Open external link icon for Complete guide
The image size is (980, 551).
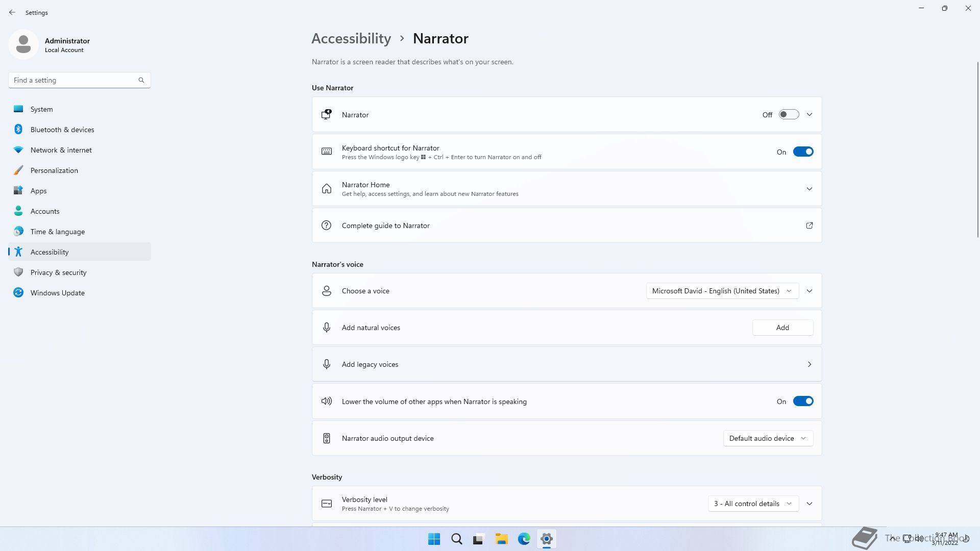pyautogui.click(x=810, y=226)
